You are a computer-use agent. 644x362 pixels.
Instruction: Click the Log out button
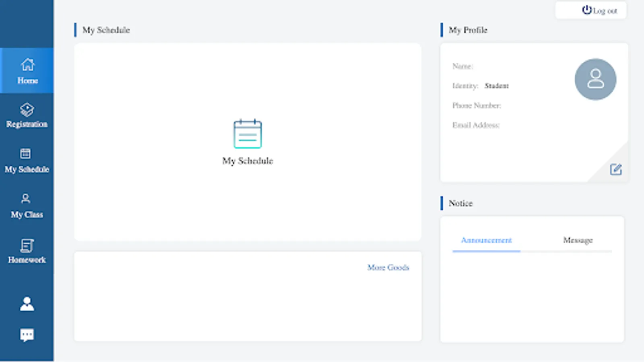(x=590, y=10)
